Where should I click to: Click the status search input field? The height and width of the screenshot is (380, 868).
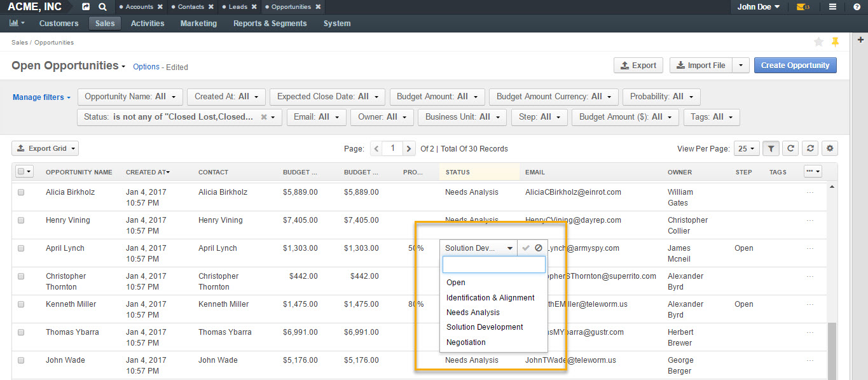coord(494,265)
